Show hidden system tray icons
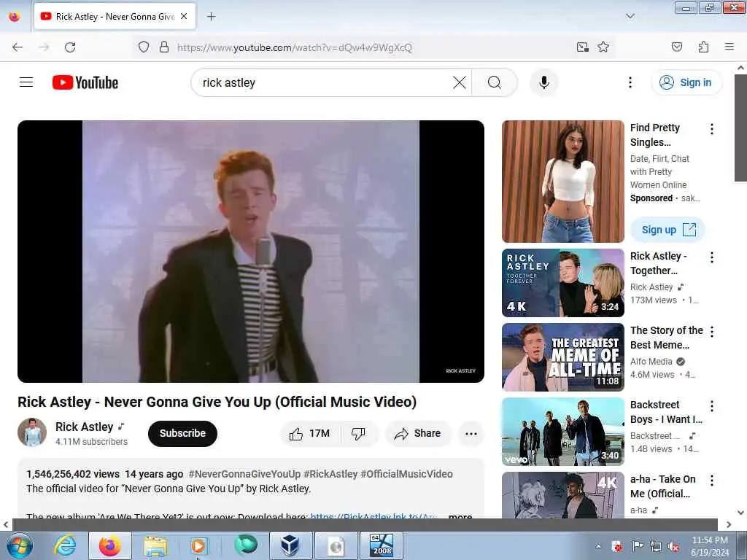The image size is (747, 560). pyautogui.click(x=598, y=546)
